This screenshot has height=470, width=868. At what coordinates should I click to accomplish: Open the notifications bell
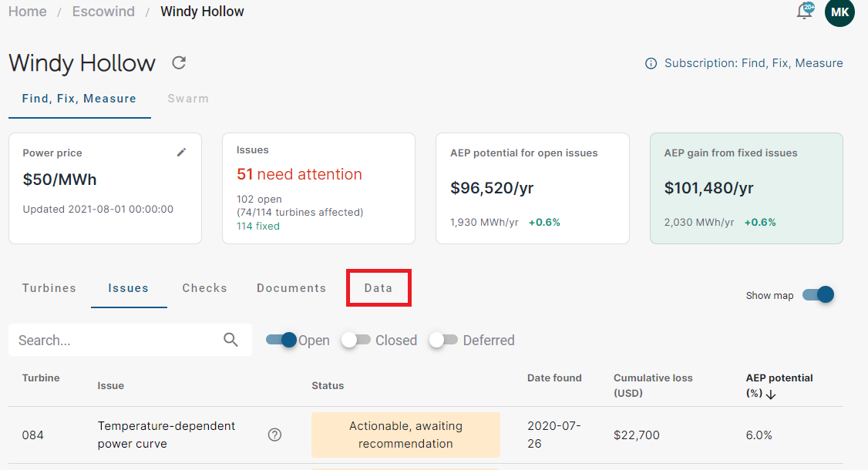pyautogui.click(x=805, y=11)
